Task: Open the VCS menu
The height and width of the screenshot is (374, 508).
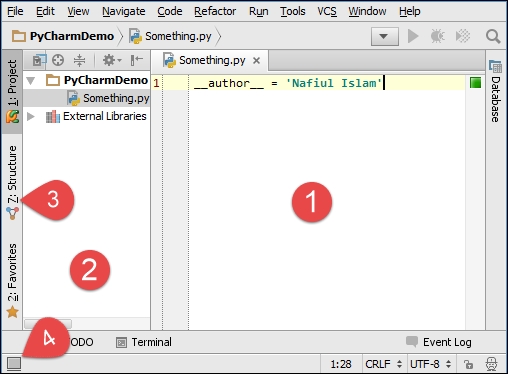Action: point(327,11)
